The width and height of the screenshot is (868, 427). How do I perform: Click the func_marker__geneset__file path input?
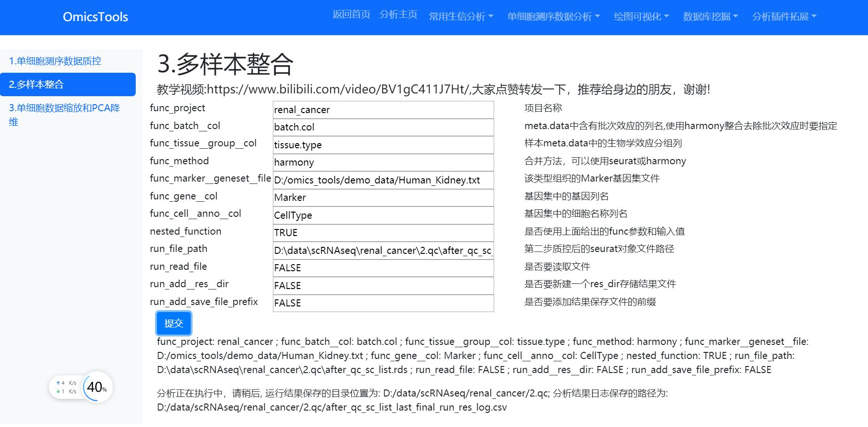[x=383, y=180]
